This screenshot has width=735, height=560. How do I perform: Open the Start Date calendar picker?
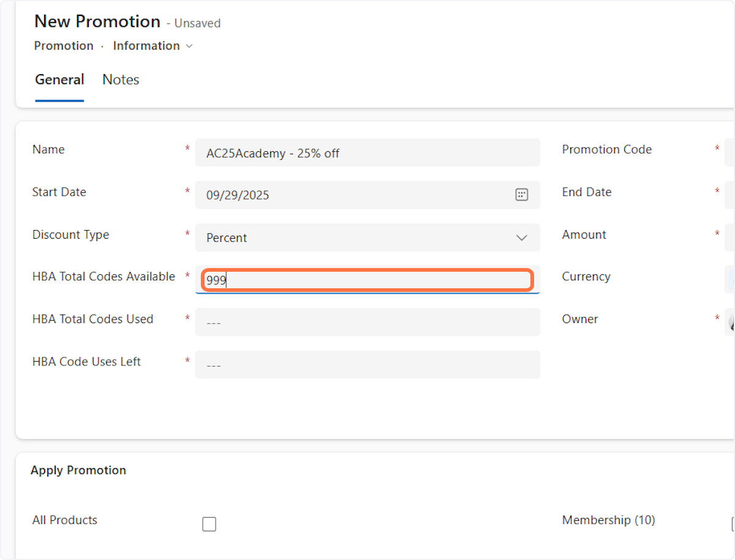(521, 195)
